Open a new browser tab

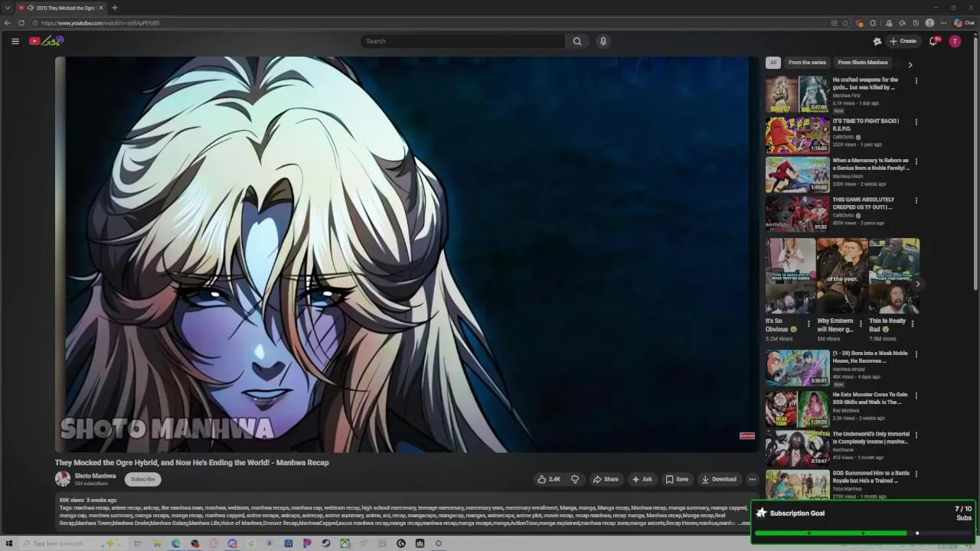point(114,8)
